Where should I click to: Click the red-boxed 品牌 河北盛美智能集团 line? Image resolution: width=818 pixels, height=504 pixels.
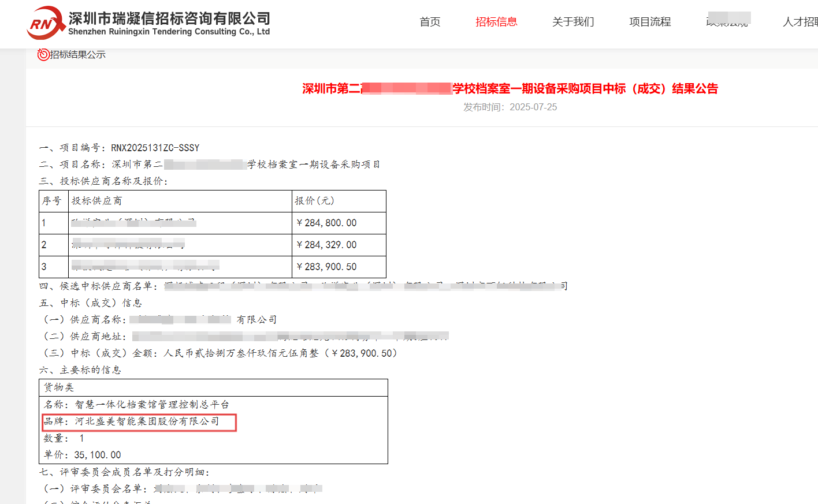(139, 421)
